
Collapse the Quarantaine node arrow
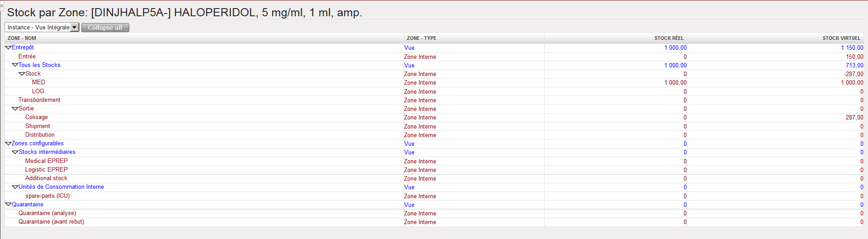pos(8,205)
